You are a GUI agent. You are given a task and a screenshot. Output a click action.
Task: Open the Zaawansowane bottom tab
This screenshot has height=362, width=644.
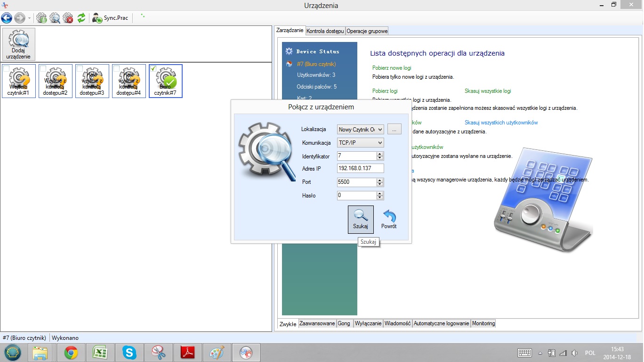tap(317, 323)
